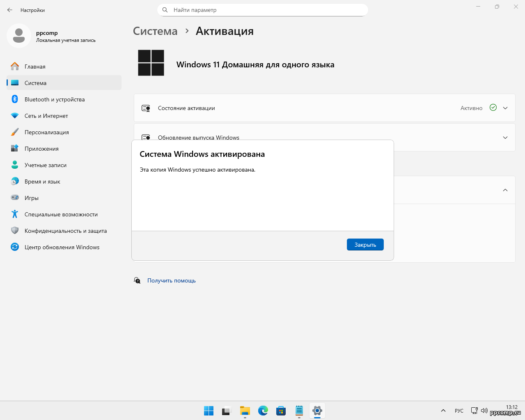This screenshot has height=420, width=525.
Task: Select Персонализация brush icon
Action: [x=15, y=132]
